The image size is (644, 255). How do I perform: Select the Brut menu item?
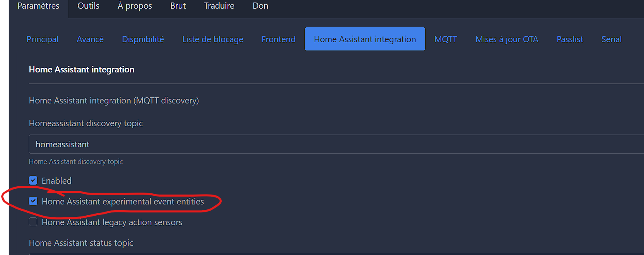coord(178,6)
